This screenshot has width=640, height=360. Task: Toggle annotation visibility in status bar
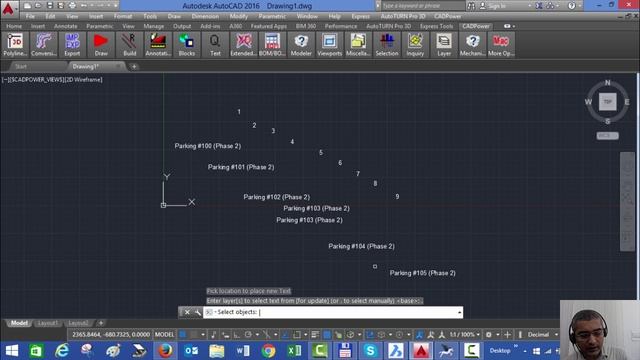pyautogui.click(x=419, y=335)
